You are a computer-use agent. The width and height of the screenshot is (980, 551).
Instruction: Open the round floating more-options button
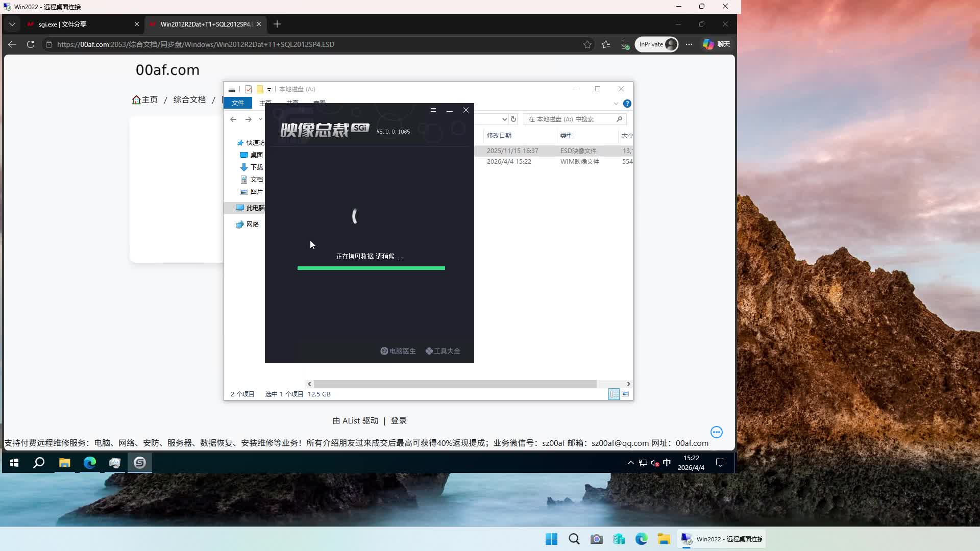[717, 432]
